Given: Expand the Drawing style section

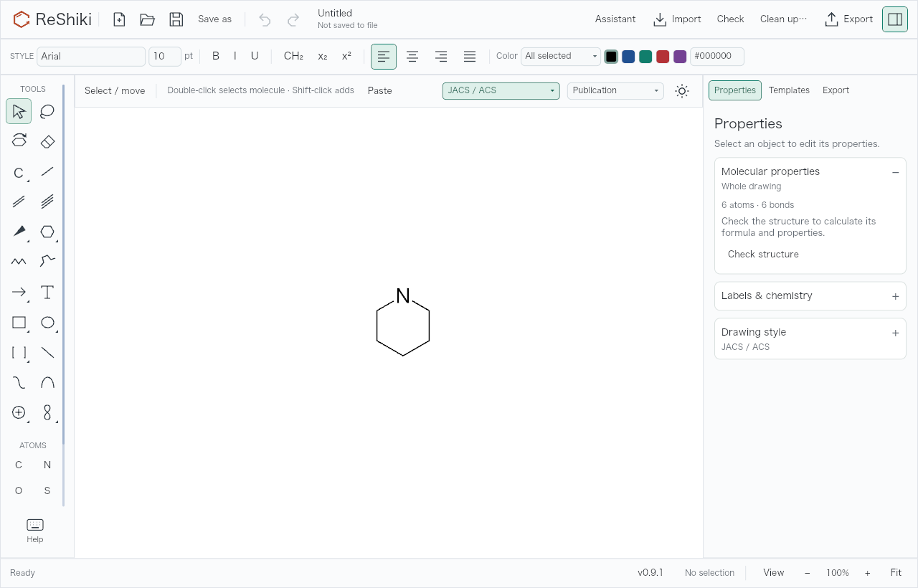Looking at the screenshot, I should (x=895, y=333).
